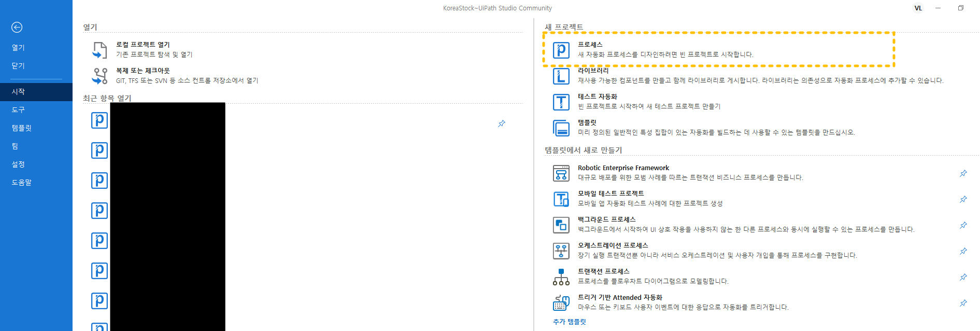Click the 오케스트레이션 프로세스 icon
This screenshot has width=980, height=331.
[561, 251]
